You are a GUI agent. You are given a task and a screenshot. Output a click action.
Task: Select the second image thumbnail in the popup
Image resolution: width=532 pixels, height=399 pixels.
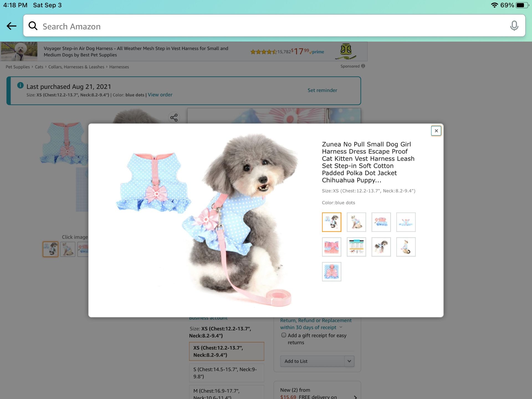356,222
